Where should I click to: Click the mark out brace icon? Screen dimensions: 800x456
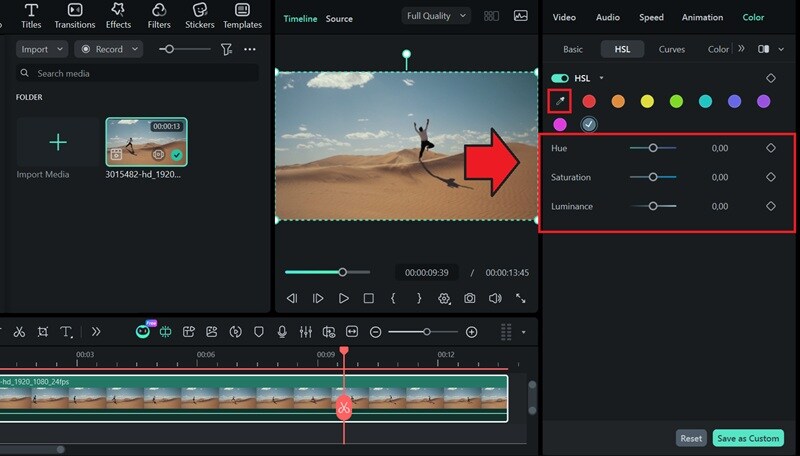coord(419,298)
